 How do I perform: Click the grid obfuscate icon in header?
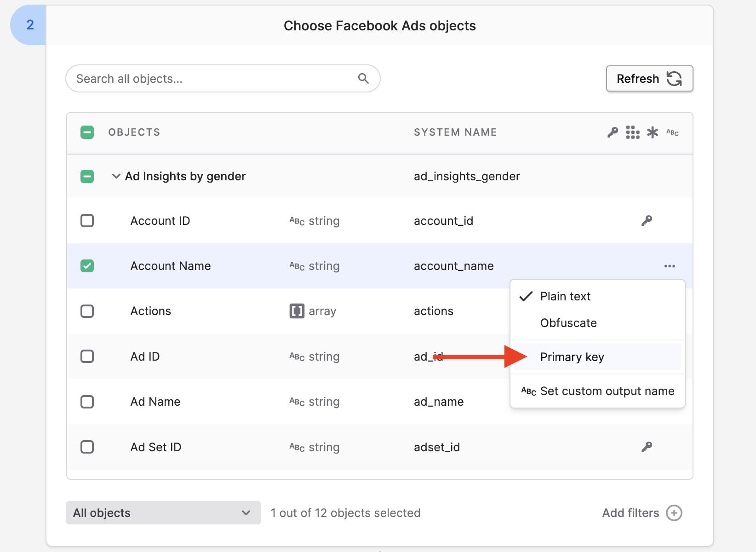pos(633,132)
